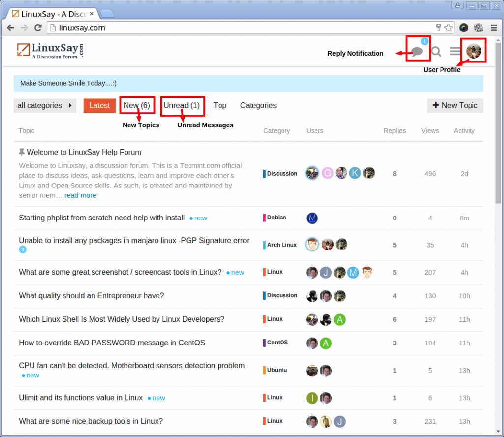Bookmark the page via the star icon

[448, 28]
